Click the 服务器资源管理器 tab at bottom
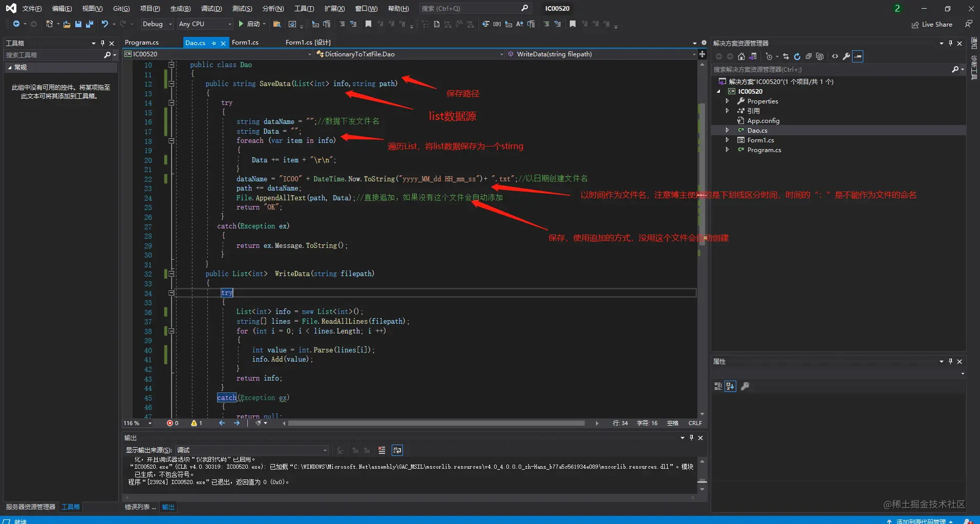Image resolution: width=980 pixels, height=524 pixels. pyautogui.click(x=31, y=507)
